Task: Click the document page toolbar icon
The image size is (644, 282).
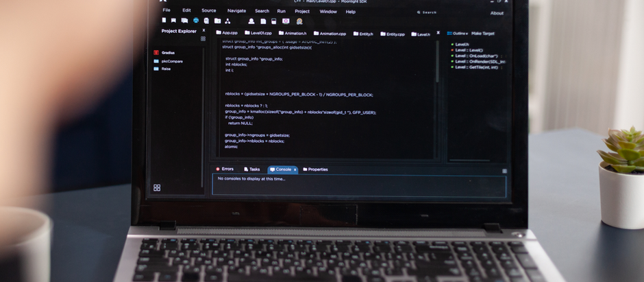Action: coord(263,21)
